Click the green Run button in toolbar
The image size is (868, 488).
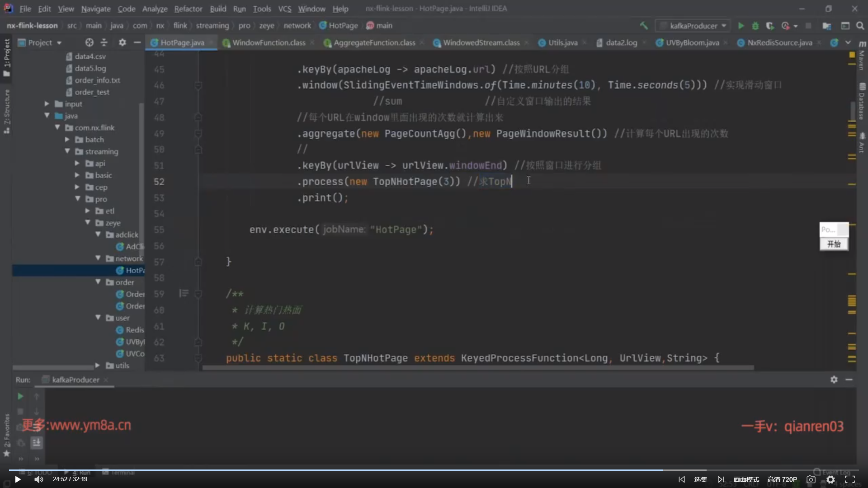coord(741,26)
